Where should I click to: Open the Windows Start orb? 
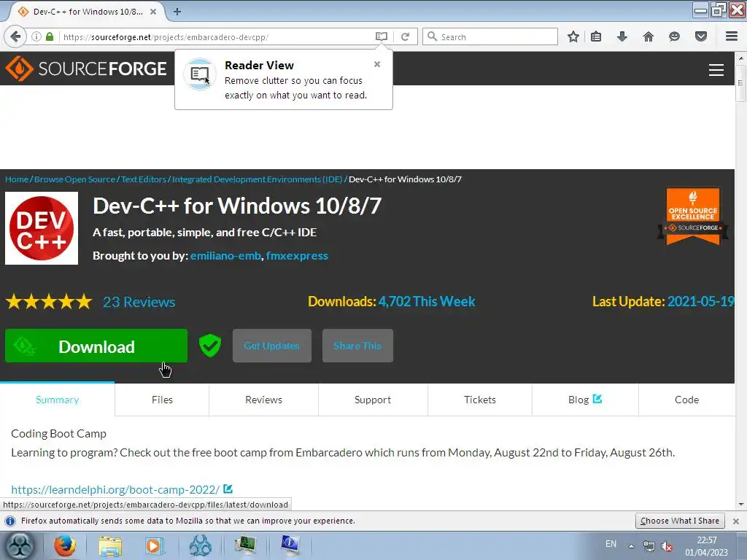point(20,545)
